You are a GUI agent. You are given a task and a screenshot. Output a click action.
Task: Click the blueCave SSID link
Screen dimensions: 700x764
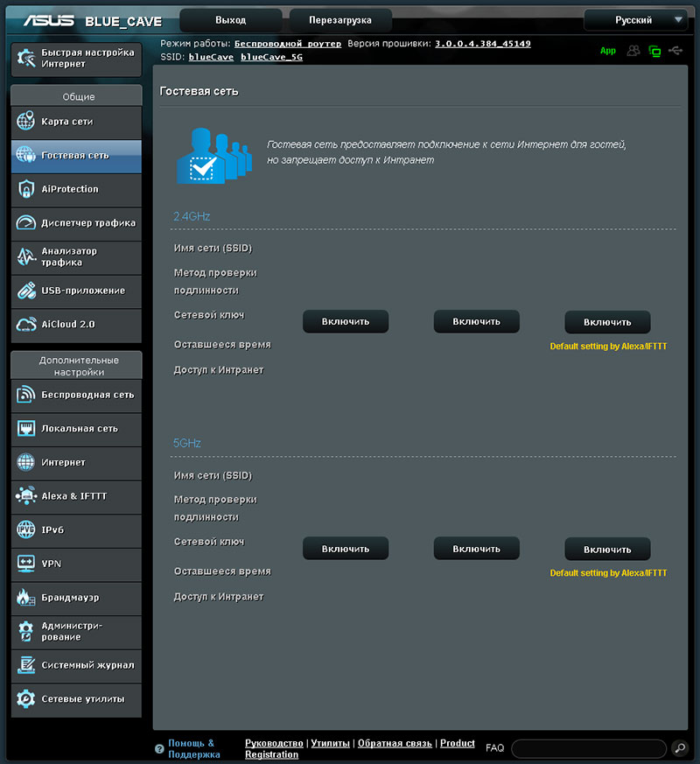click(x=211, y=57)
